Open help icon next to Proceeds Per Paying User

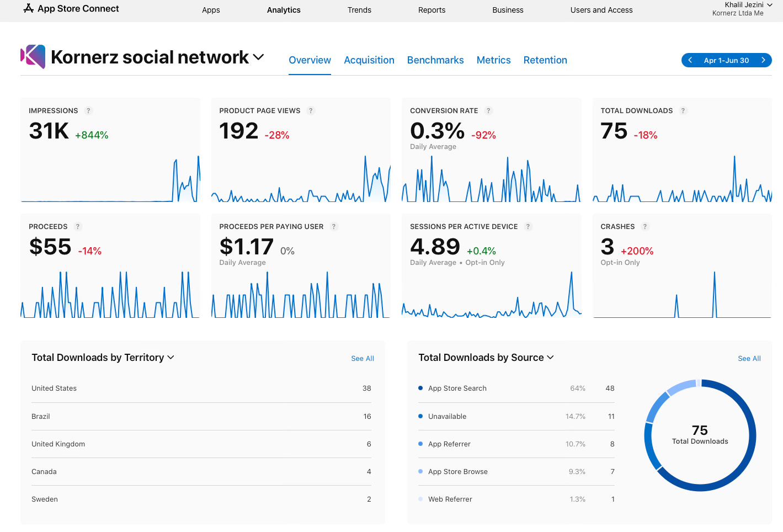(x=334, y=227)
